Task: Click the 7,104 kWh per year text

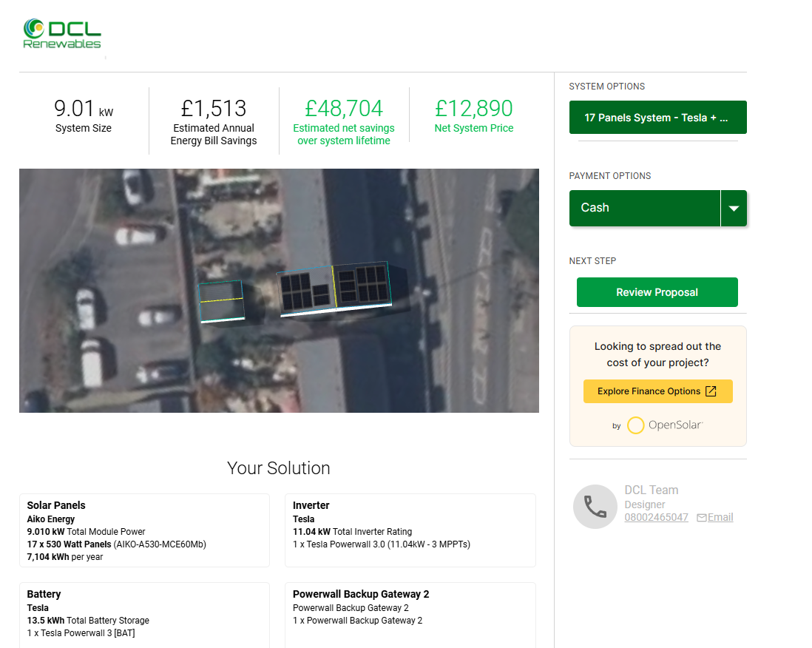Action: [65, 557]
